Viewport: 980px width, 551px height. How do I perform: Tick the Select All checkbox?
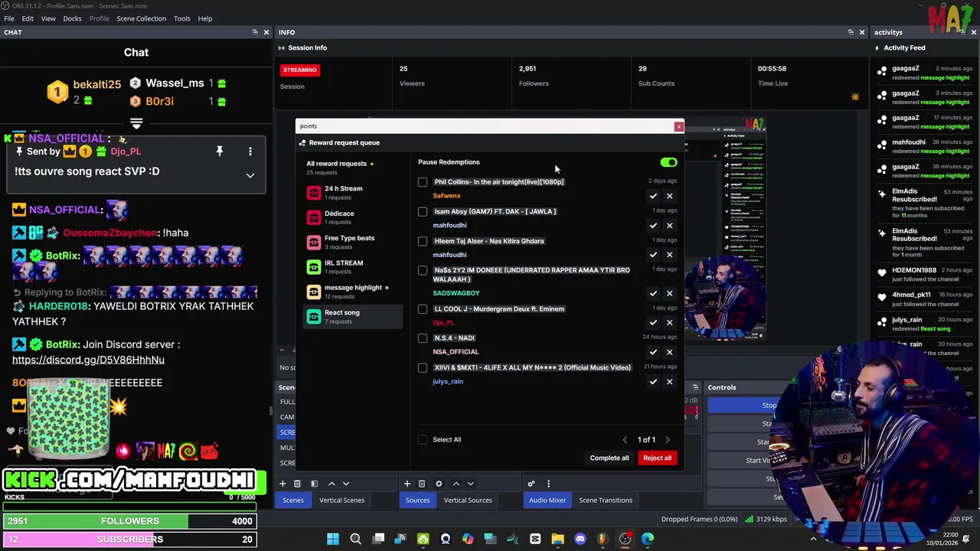423,439
